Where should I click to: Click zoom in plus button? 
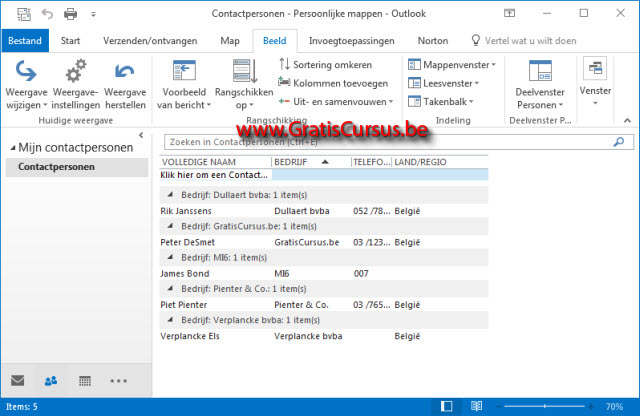tap(591, 406)
